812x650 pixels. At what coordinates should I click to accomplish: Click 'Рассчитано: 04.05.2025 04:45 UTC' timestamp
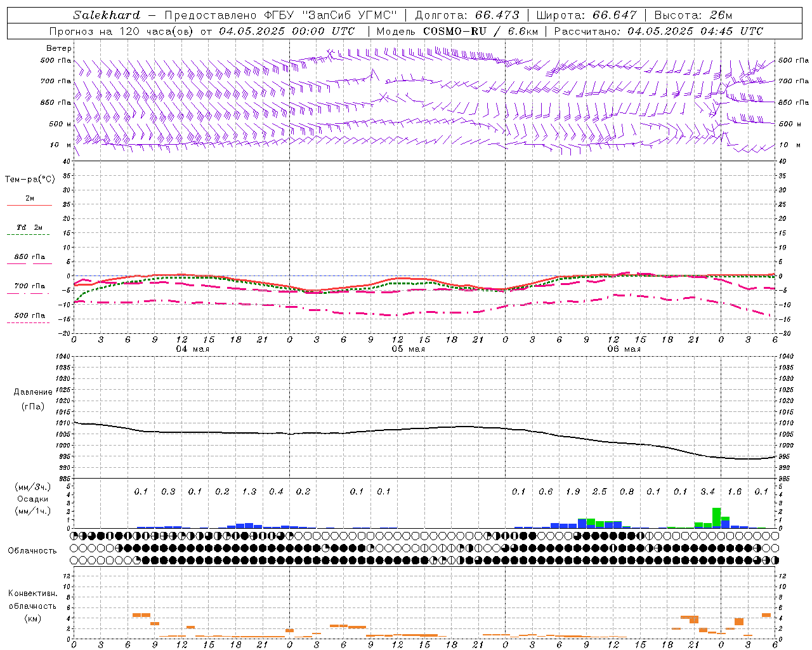click(658, 31)
